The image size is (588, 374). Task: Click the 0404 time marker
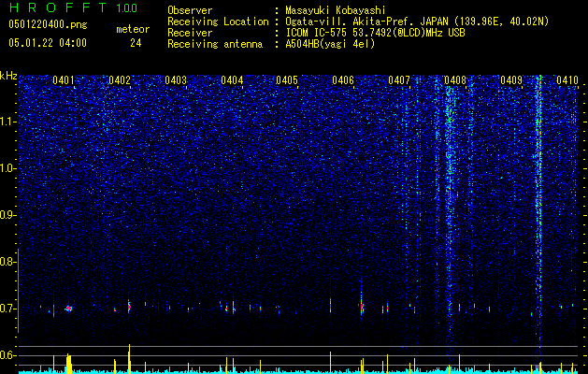pyautogui.click(x=232, y=80)
